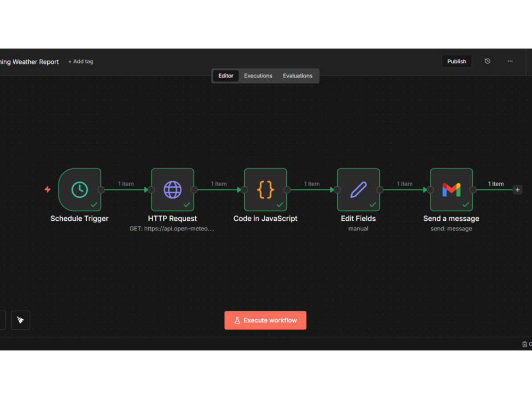Add a node with the plus button
Screen dimensions: 532x399
[x=518, y=190]
